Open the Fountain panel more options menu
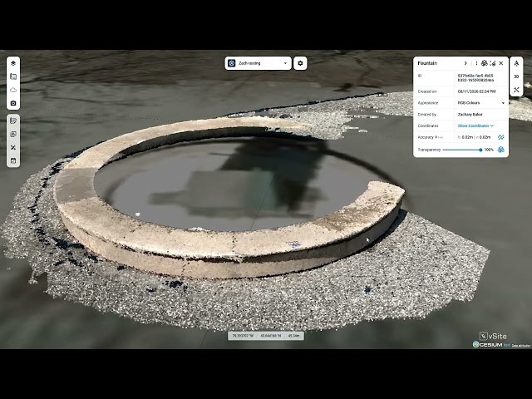532x399 pixels. point(476,63)
